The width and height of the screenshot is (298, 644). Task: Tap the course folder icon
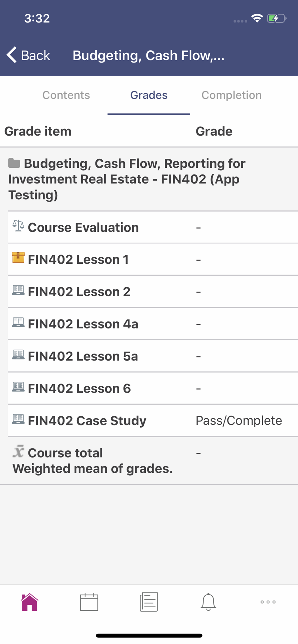click(14, 163)
